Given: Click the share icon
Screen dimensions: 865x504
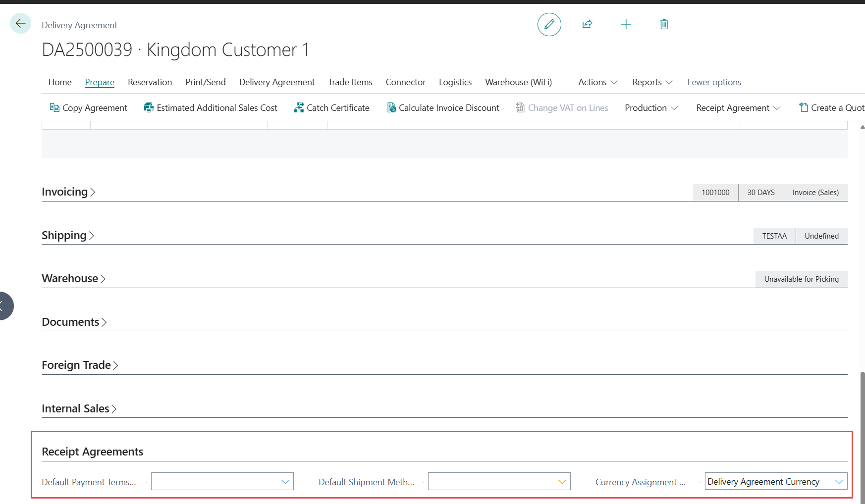Looking at the screenshot, I should [x=587, y=24].
